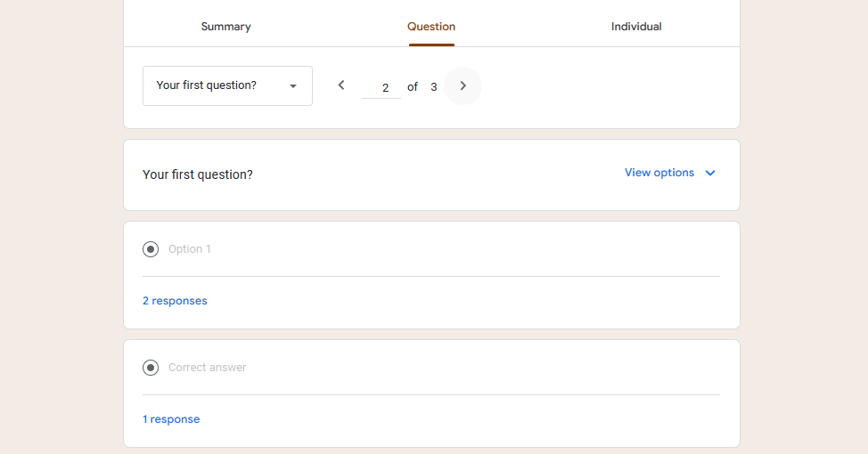Click the 'of 3' total count text
Screen dimensions: 868x454
point(422,87)
